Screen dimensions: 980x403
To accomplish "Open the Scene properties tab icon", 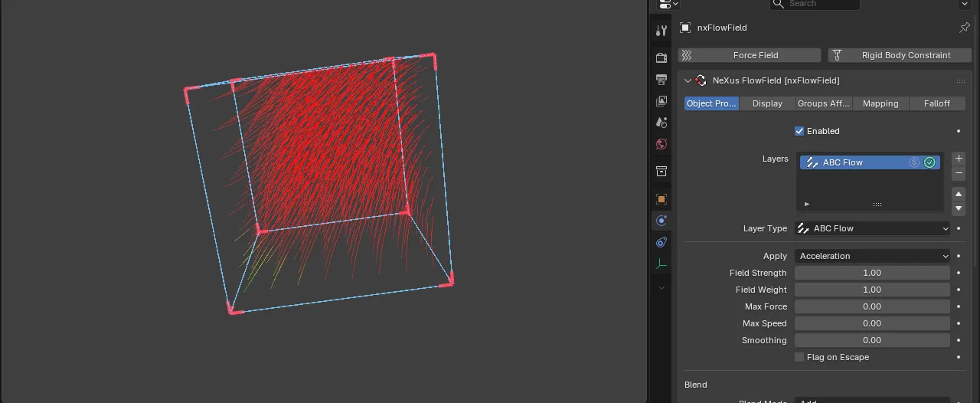I will pyautogui.click(x=661, y=122).
